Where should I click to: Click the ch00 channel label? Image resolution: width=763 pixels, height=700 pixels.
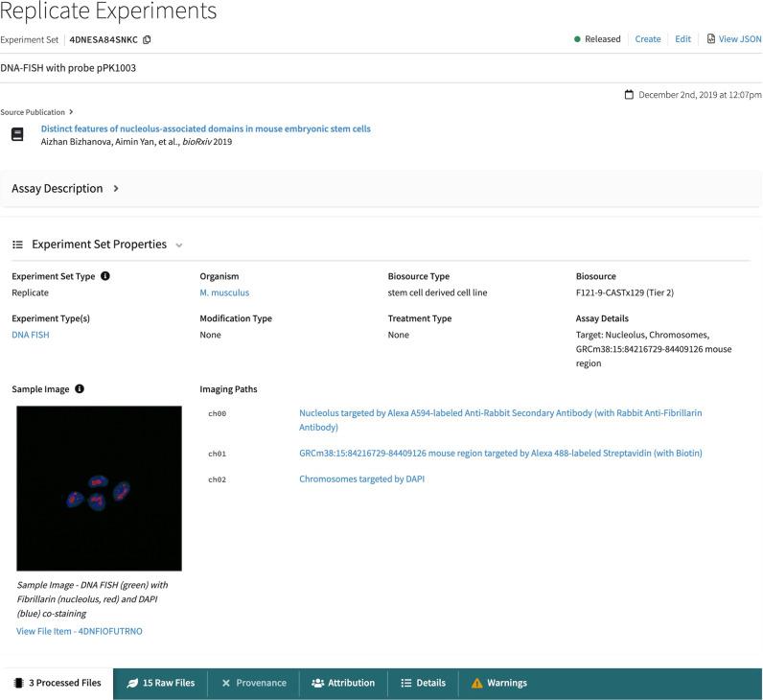click(x=217, y=414)
